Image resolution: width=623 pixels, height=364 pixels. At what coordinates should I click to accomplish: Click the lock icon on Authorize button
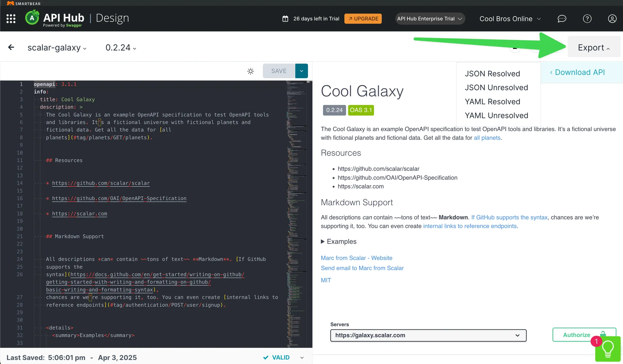pyautogui.click(x=603, y=335)
